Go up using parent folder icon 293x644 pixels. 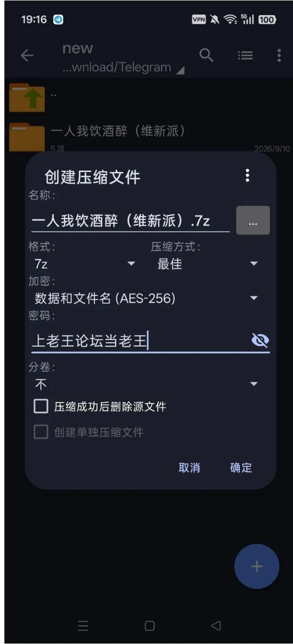(27, 98)
